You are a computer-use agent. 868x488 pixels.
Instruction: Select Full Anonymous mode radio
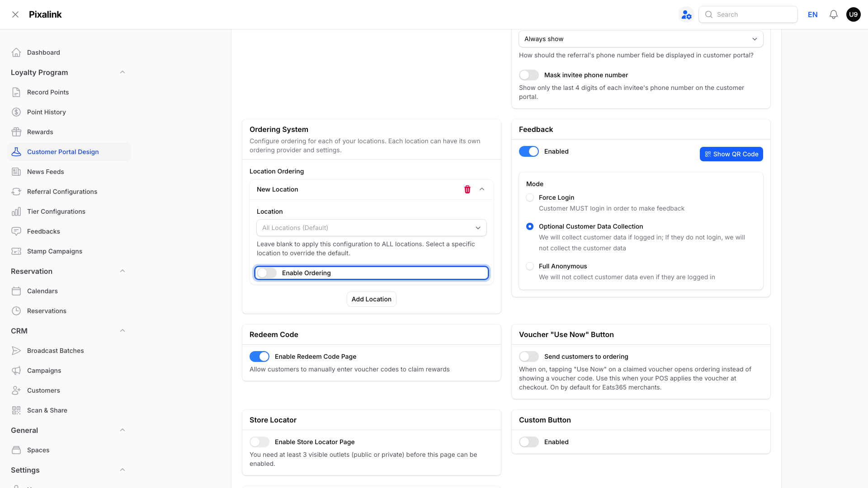(x=530, y=266)
